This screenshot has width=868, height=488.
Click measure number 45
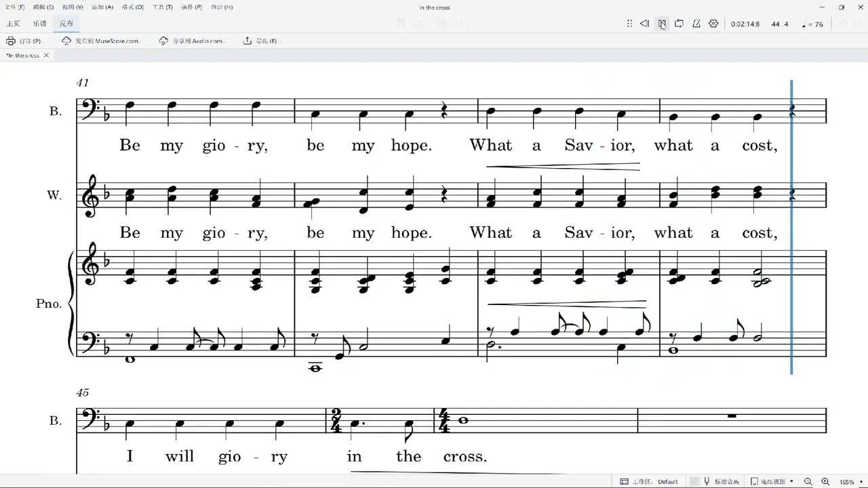point(83,392)
